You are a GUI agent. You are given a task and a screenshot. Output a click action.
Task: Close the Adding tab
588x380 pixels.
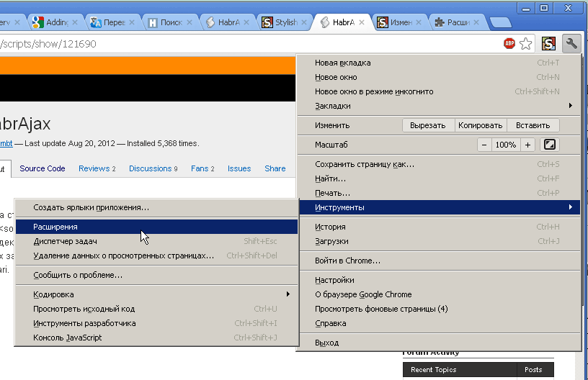(75, 22)
